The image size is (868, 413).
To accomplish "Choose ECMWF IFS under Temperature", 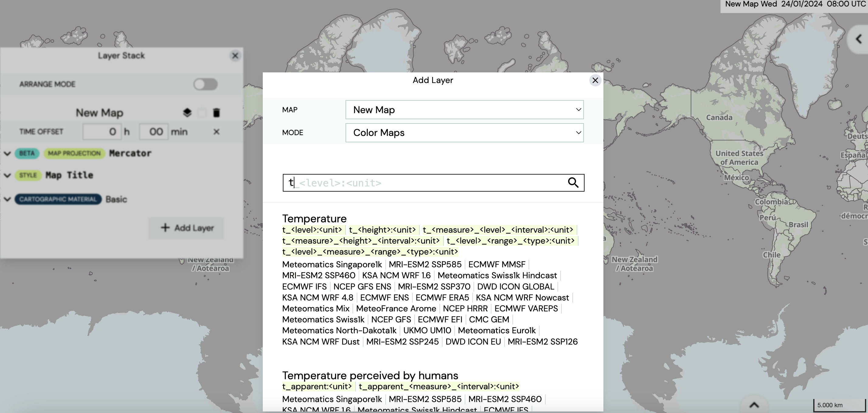I will (x=304, y=287).
